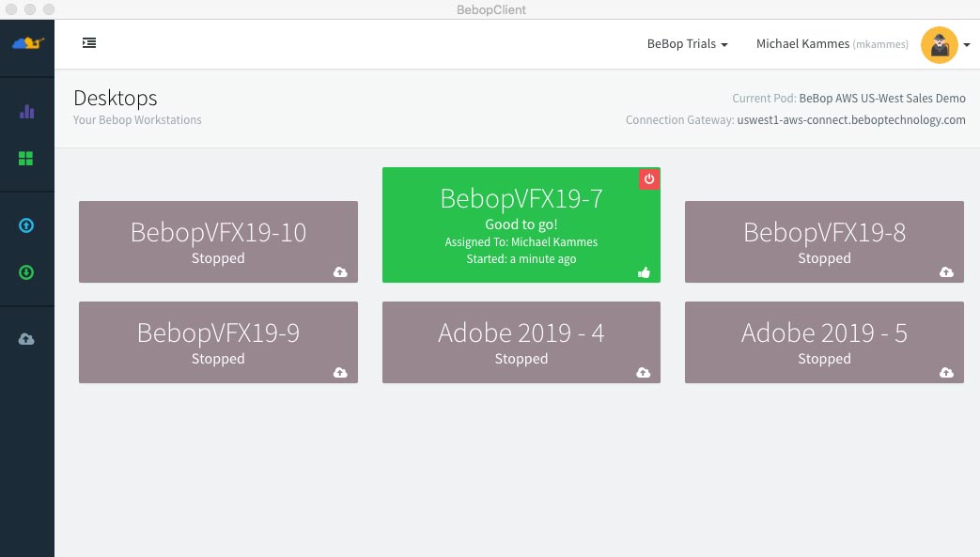Click pod name 'BeBop AWS US-West Sales Demo'
Screen dimensions: 980x557
882,98
